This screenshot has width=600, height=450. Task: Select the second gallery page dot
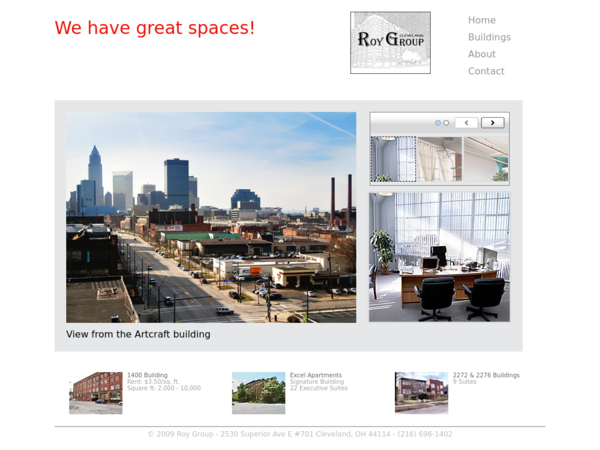point(446,123)
